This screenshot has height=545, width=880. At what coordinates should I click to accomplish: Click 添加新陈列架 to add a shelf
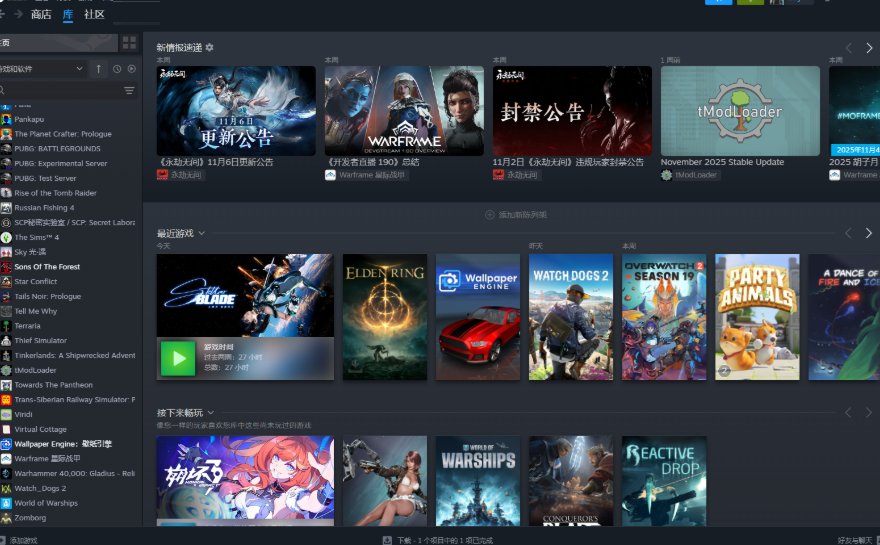click(516, 214)
